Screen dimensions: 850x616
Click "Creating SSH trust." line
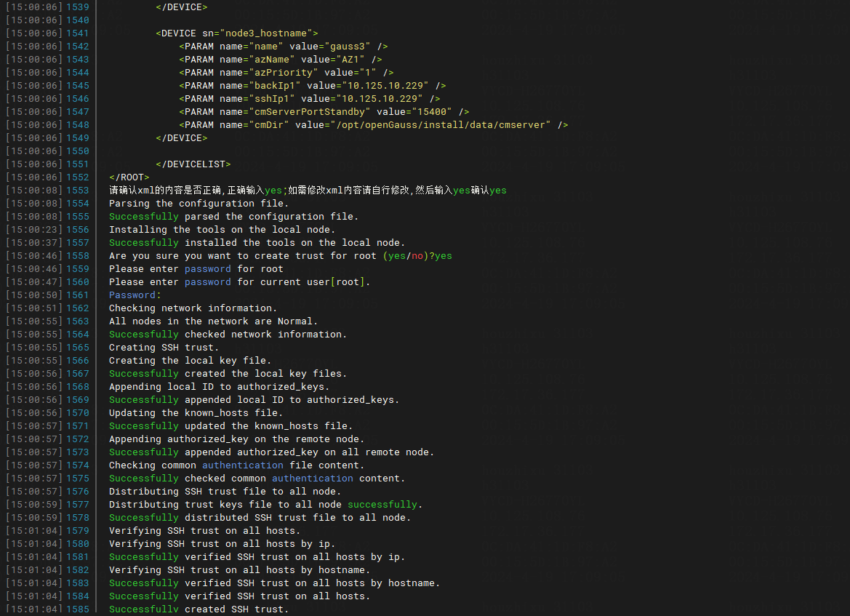click(164, 347)
